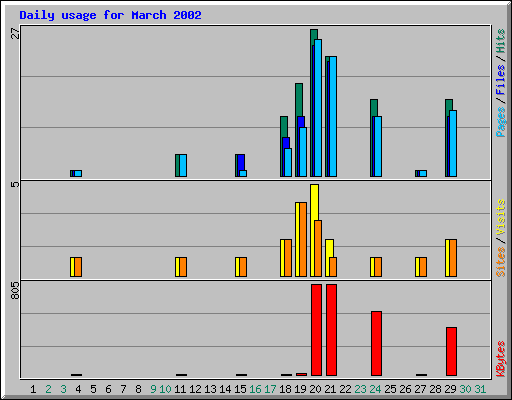Select the cyan Pages bar for day 29
Screen dimensions: 512x400
pos(453,144)
